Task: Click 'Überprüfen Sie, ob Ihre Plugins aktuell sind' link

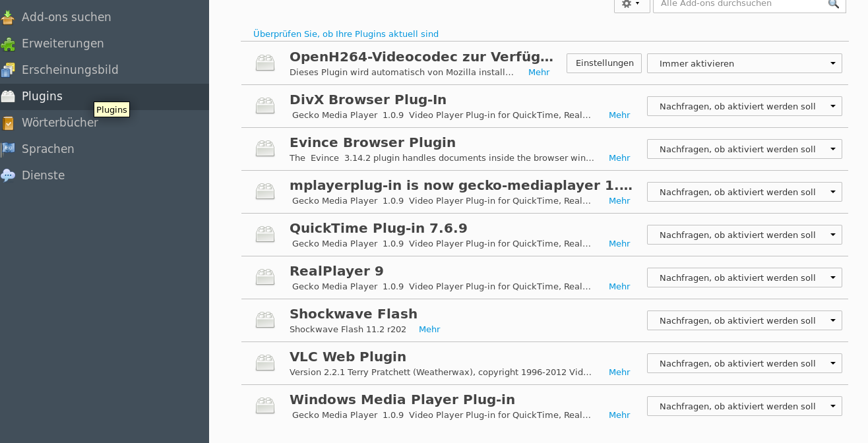Action: [x=346, y=34]
